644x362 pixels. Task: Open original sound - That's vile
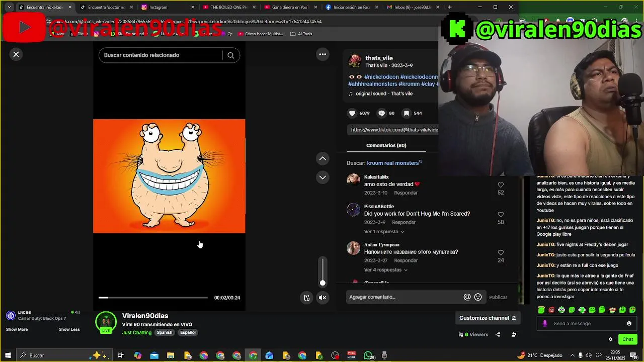click(x=384, y=94)
